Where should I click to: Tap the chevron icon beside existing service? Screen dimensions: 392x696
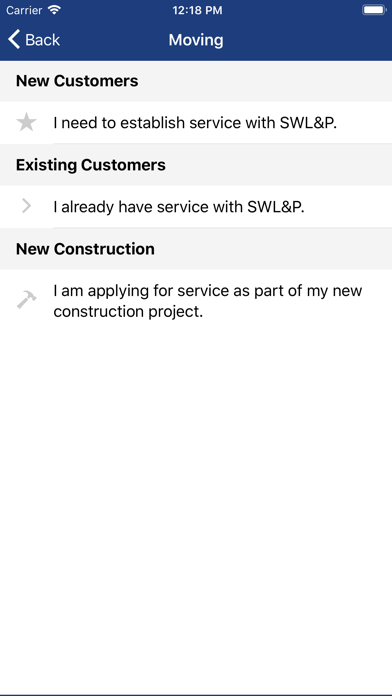click(x=27, y=206)
